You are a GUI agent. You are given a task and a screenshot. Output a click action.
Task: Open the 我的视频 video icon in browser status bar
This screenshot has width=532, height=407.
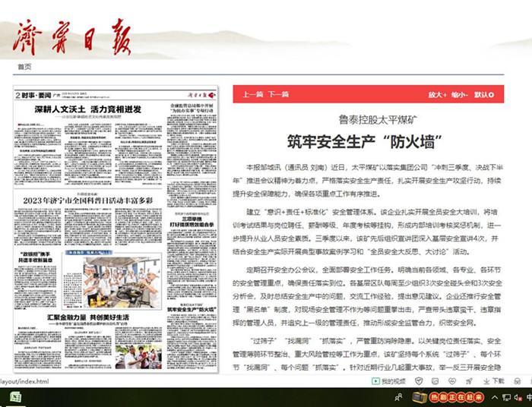point(388,381)
